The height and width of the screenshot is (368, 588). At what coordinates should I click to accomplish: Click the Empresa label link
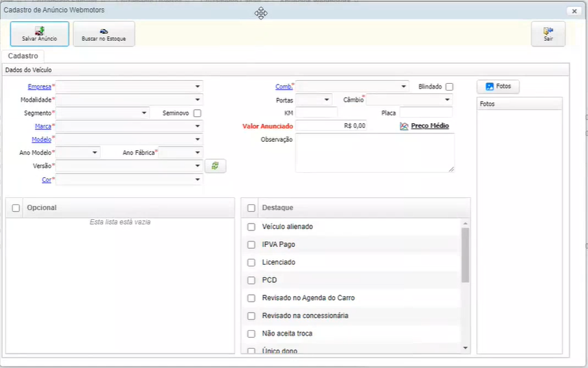pos(39,86)
